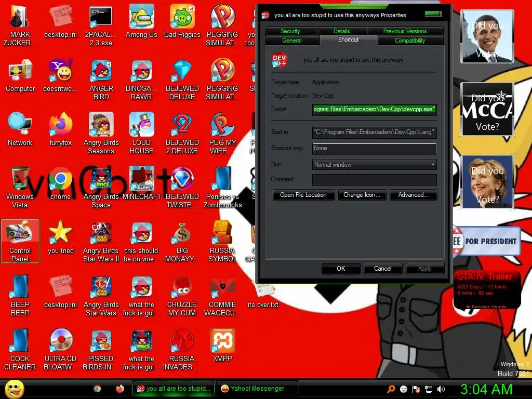Select the BEJEWED TWISTE icon
532x399 pixels.
182,187
